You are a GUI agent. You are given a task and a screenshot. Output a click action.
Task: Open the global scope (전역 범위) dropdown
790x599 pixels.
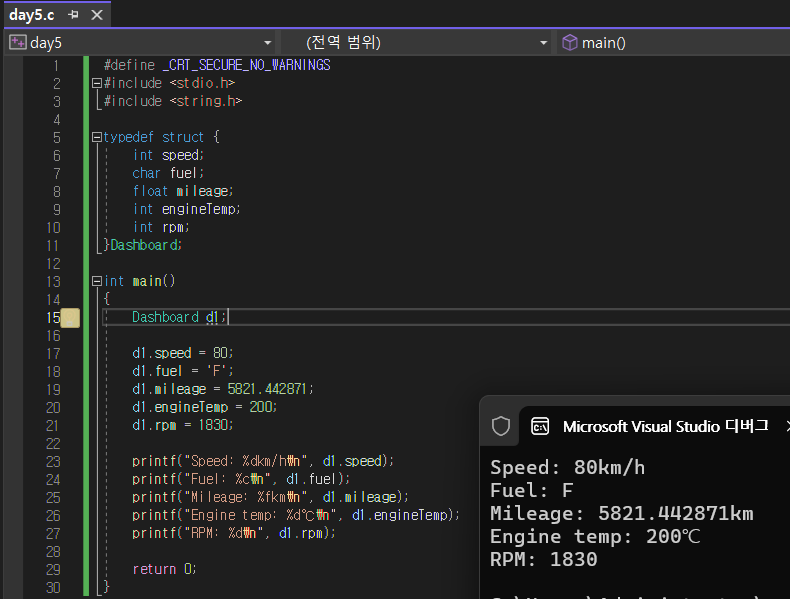(x=543, y=43)
